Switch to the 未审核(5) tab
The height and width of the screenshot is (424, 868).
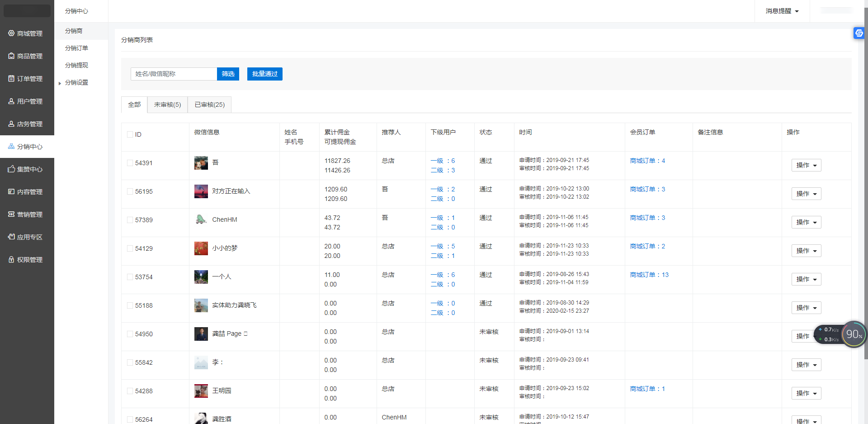pyautogui.click(x=167, y=105)
